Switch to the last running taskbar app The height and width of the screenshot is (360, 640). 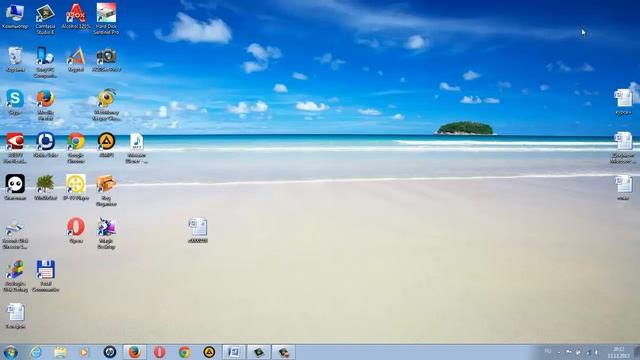pos(284,352)
